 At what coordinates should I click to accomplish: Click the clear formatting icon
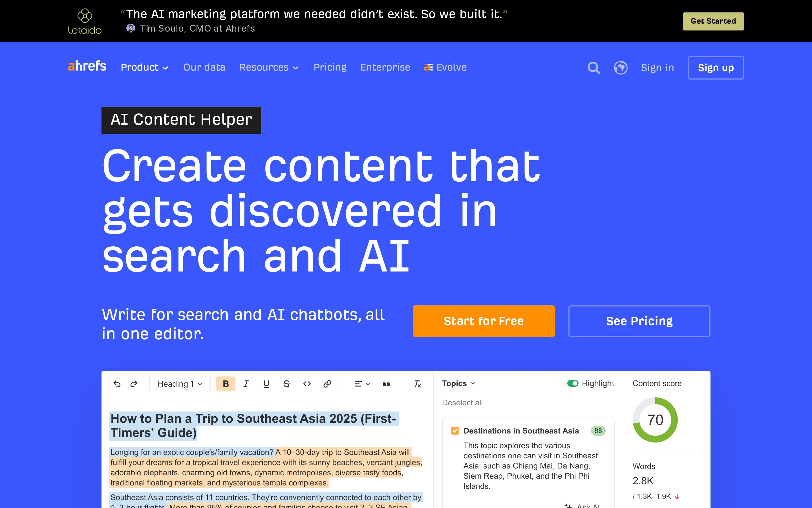[x=417, y=384]
